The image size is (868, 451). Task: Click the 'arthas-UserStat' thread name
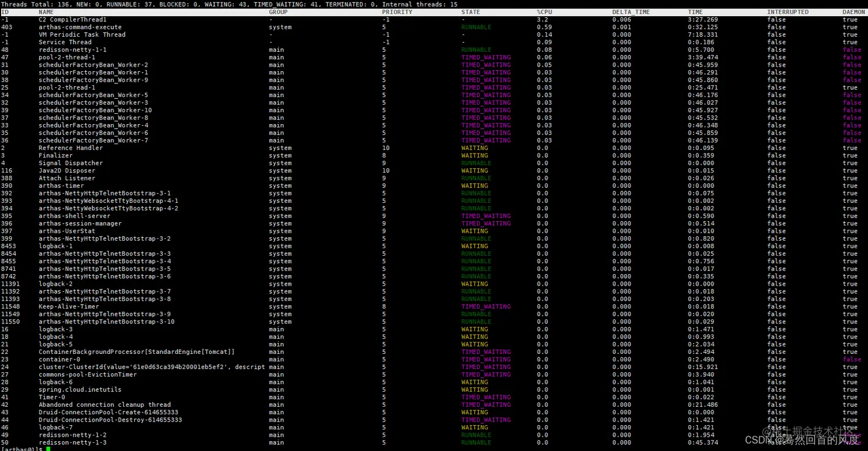[67, 231]
